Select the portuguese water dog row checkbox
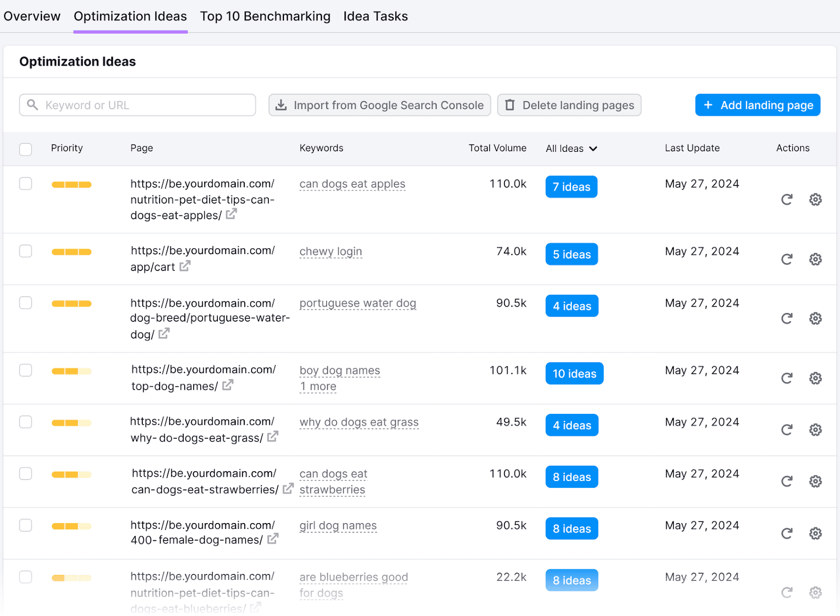Image resolution: width=840 pixels, height=616 pixels. point(25,302)
